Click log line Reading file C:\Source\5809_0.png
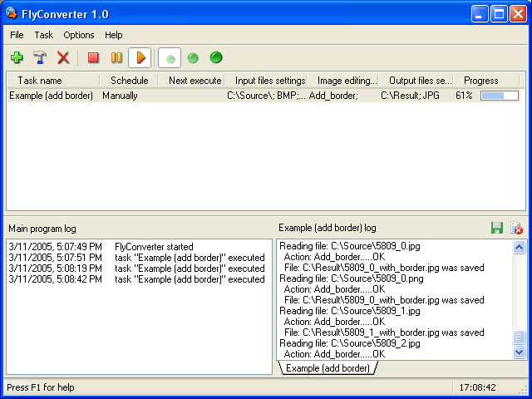 tap(352, 278)
